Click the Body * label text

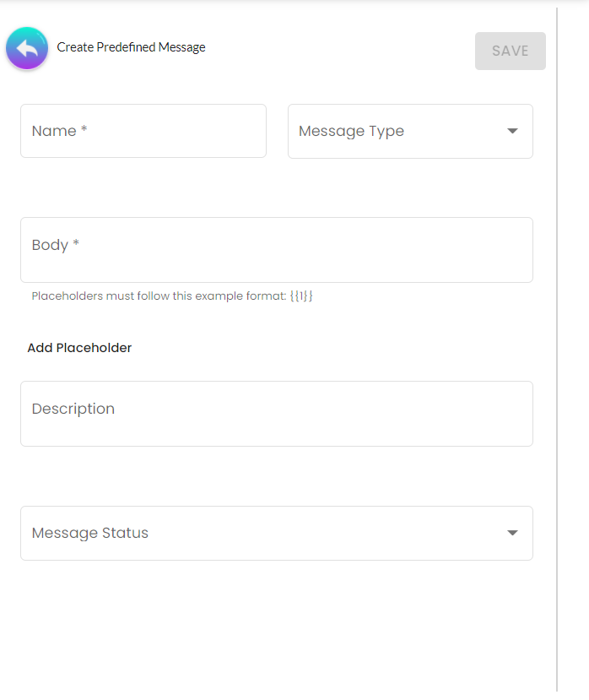[x=56, y=245]
